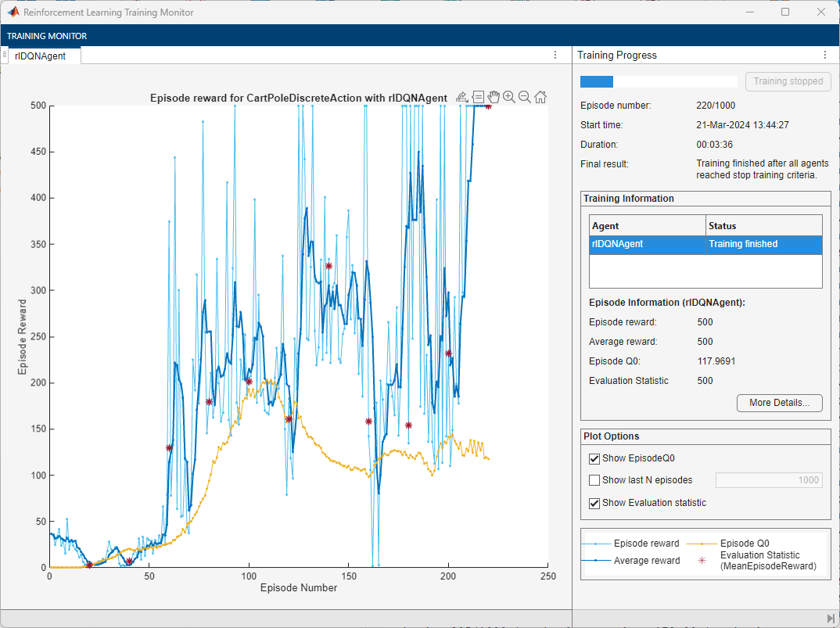
Task: Enable the data tips tool
Action: 478,97
